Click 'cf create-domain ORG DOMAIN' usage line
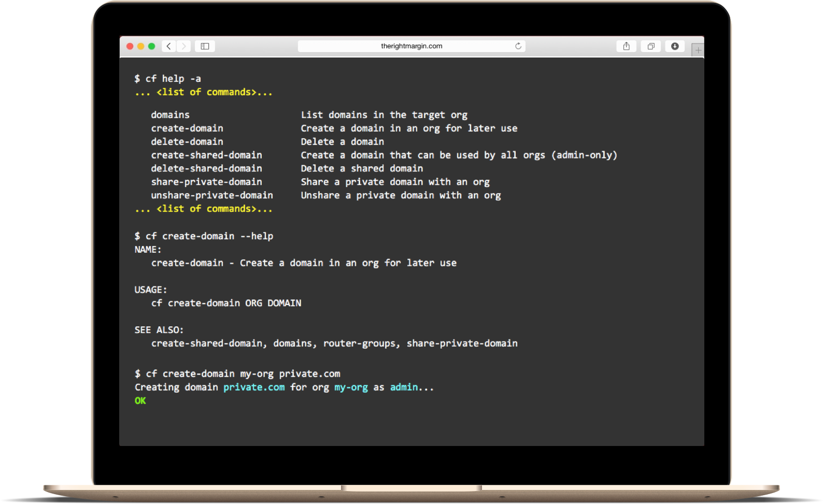The height and width of the screenshot is (504, 823). tap(226, 304)
